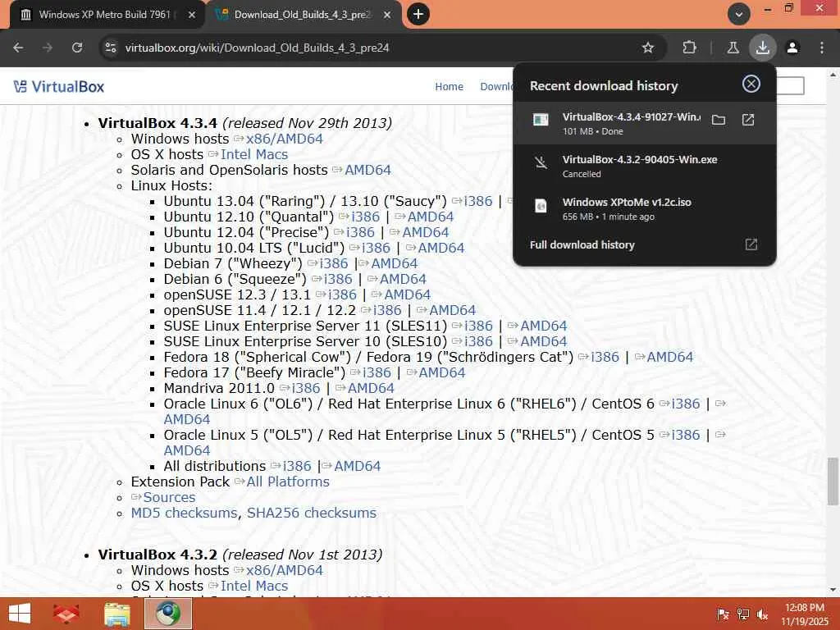
Task: Click open-in-new-tab icon beside Full download history
Action: (x=751, y=244)
